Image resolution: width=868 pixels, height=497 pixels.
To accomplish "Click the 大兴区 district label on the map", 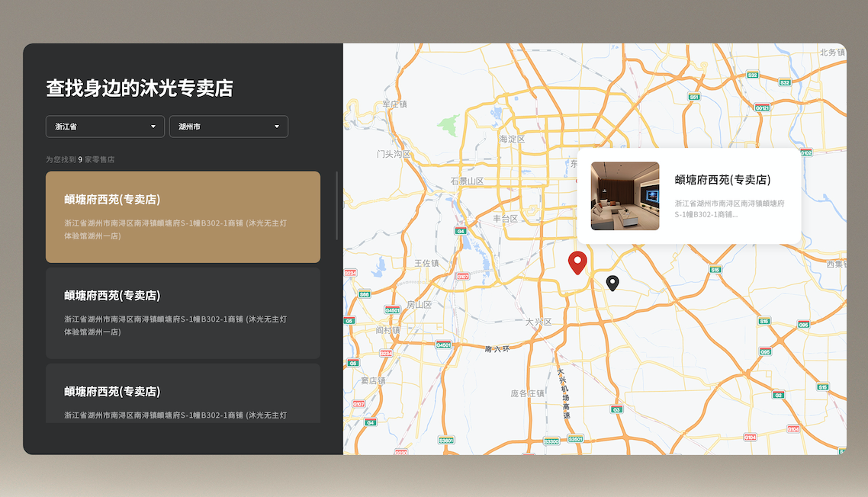I will [538, 322].
